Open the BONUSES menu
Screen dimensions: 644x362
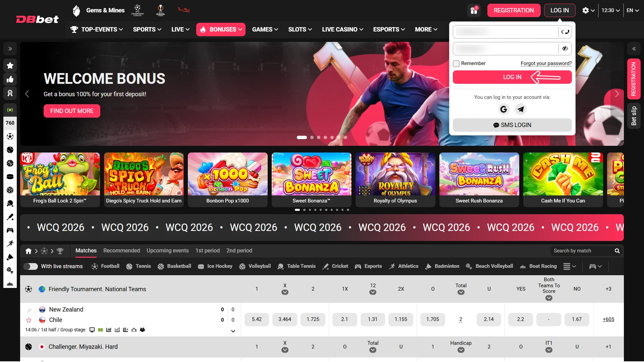coord(221,29)
